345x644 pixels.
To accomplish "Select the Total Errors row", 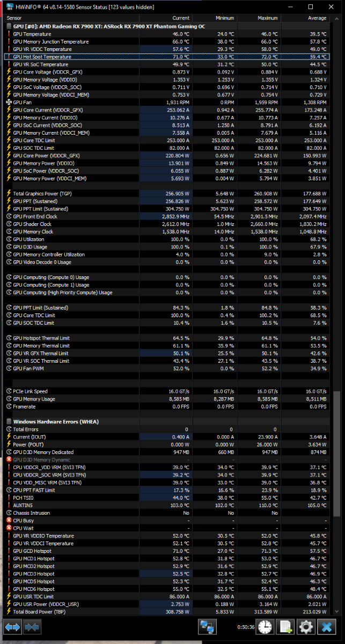I will pos(168,429).
